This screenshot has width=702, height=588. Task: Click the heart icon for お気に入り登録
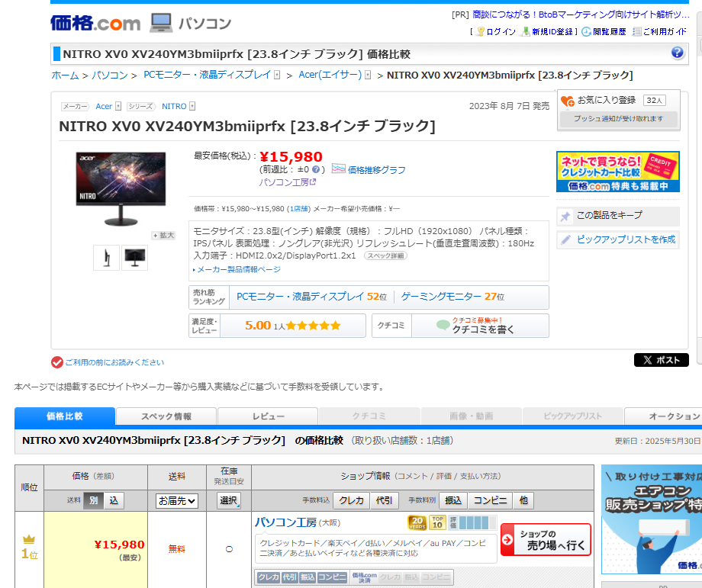tap(567, 101)
